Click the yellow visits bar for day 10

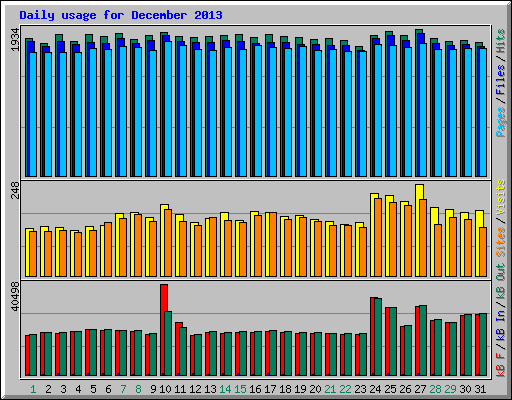(x=162, y=240)
